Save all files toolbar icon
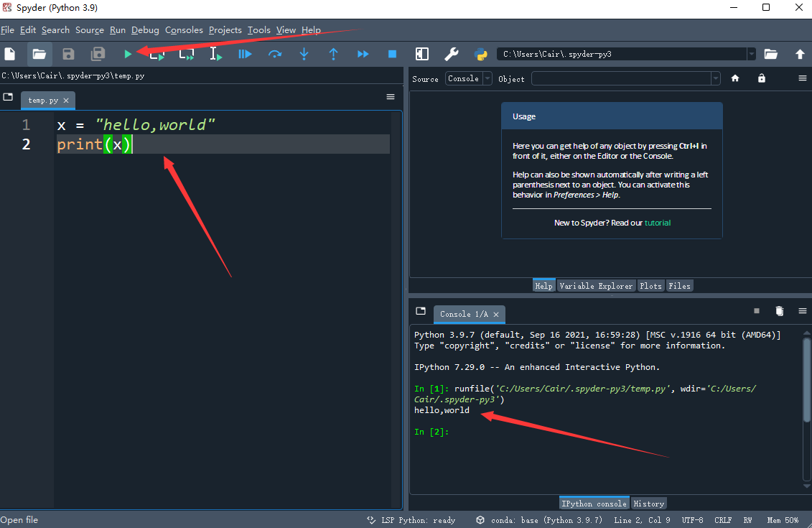Viewport: 812px width, 528px height. tap(98, 54)
